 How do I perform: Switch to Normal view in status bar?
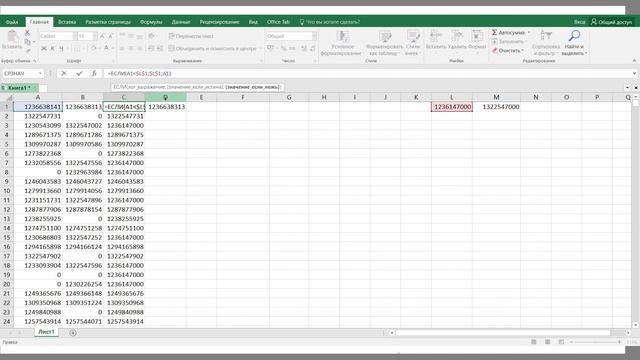(x=533, y=342)
